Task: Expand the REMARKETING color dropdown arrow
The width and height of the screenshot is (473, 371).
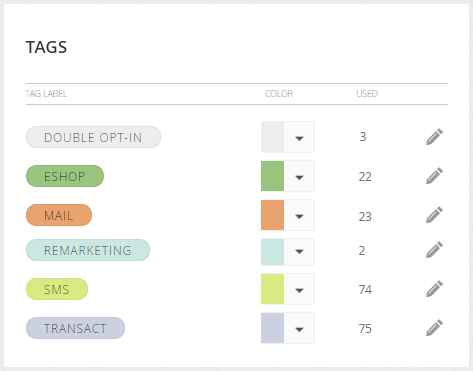Action: coord(299,252)
